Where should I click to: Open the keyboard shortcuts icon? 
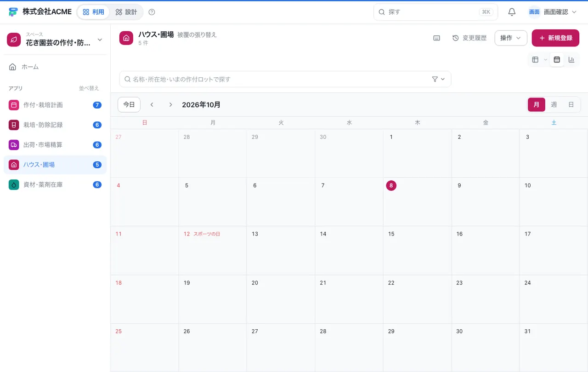[x=436, y=38]
